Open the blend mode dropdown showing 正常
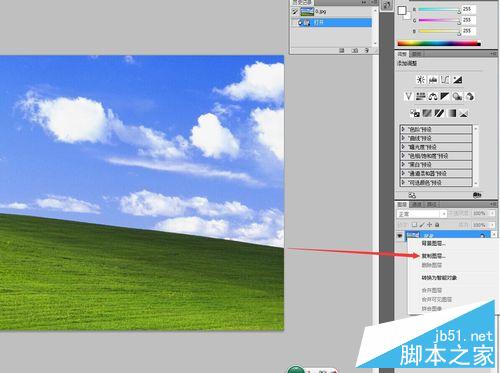Screen dimensions: 500x373 [422, 214]
